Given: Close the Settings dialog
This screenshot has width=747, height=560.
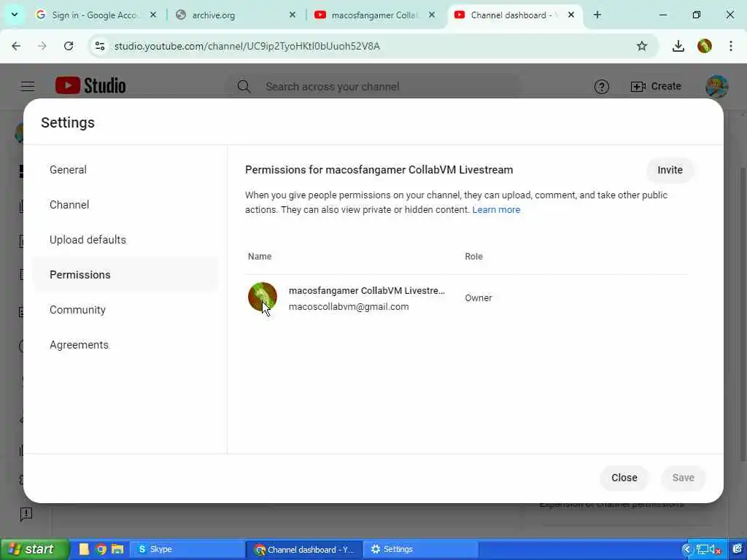Looking at the screenshot, I should [x=624, y=478].
